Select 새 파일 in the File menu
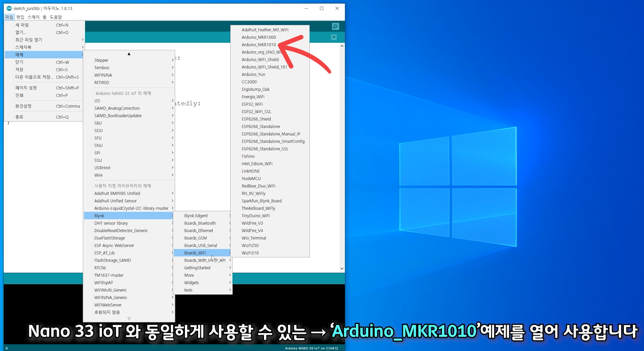This screenshot has width=644, height=351. coord(44,25)
